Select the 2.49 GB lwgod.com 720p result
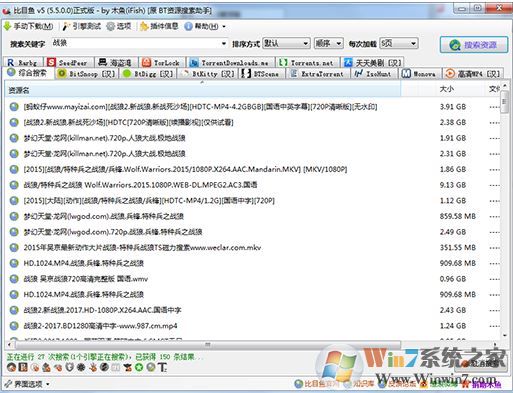 [x=252, y=232]
